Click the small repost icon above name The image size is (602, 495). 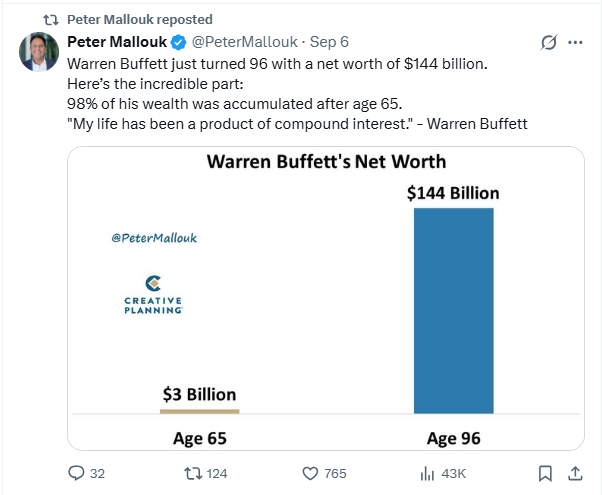(x=51, y=20)
